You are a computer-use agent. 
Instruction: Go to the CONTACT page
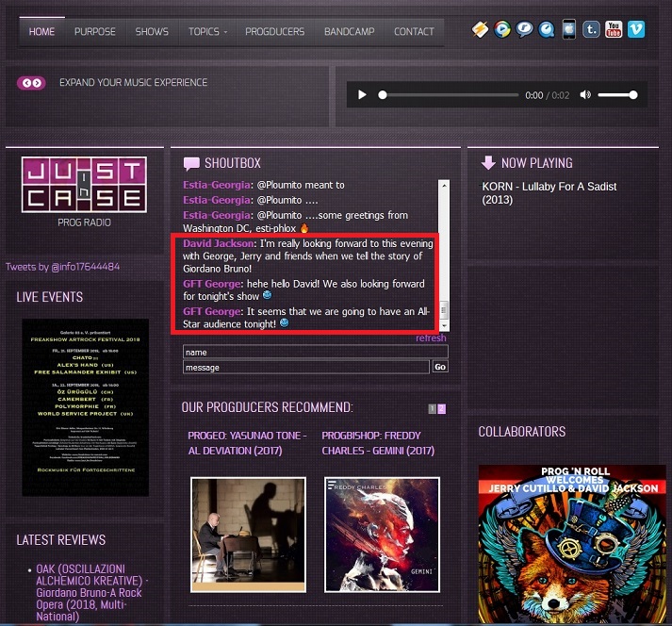pyautogui.click(x=414, y=32)
